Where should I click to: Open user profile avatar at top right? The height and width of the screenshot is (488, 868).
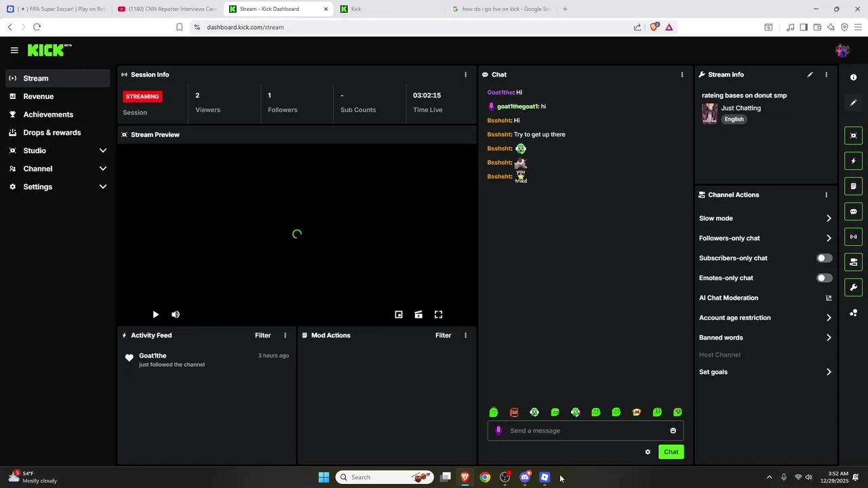pyautogui.click(x=842, y=50)
